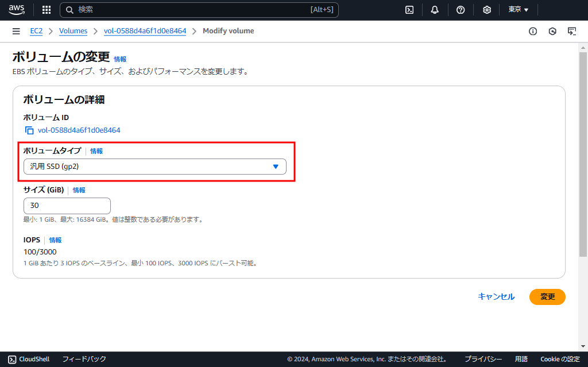This screenshot has height=367, width=588.
Task: Open CloudShell label in footer
Action: coord(34,359)
